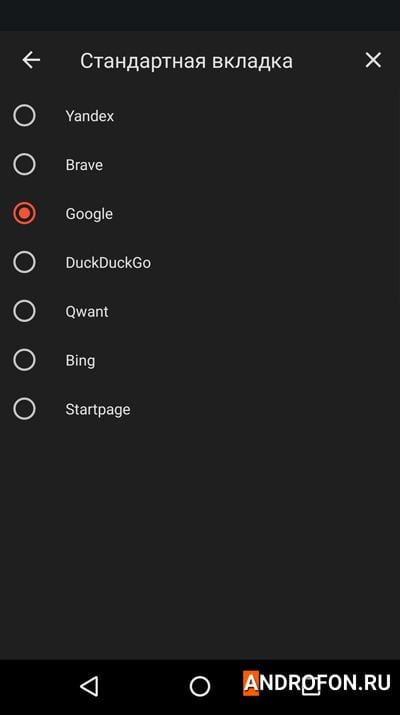This screenshot has height=715, width=400.
Task: Click the orange ANDROFON.RU logo letter A
Action: (x=251, y=683)
